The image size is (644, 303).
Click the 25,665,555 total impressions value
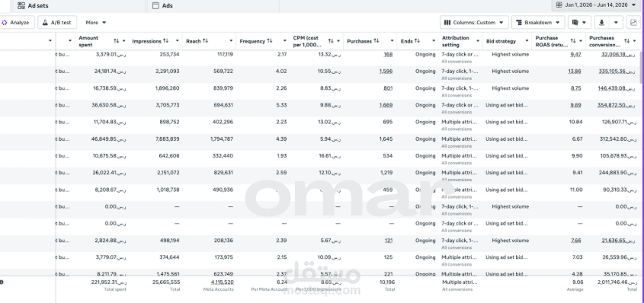pyautogui.click(x=165, y=282)
